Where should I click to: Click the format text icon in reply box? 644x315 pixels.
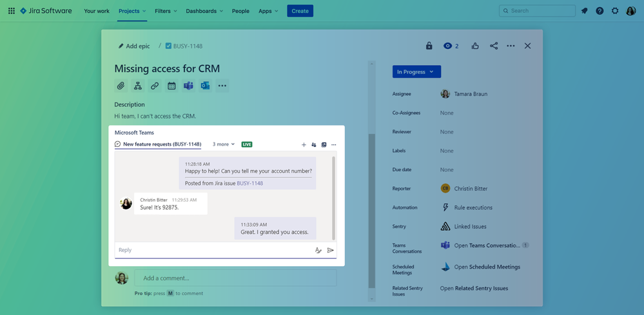tap(318, 250)
